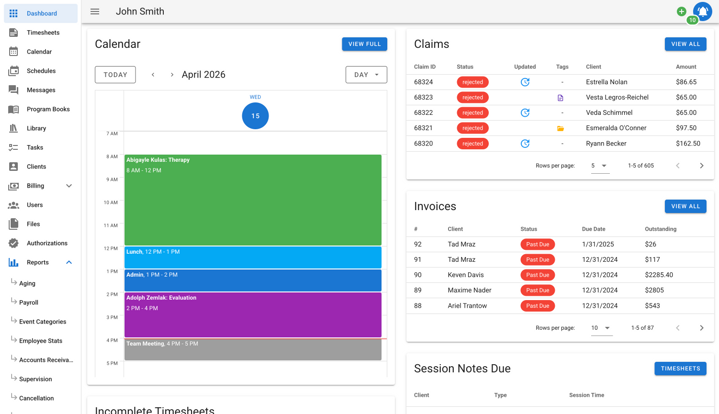Click the Calendar sidebar icon
Image resolution: width=719 pixels, height=414 pixels.
click(x=13, y=52)
